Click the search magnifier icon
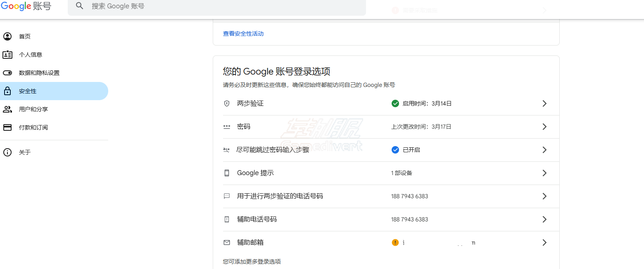The width and height of the screenshot is (644, 269). coord(80,6)
